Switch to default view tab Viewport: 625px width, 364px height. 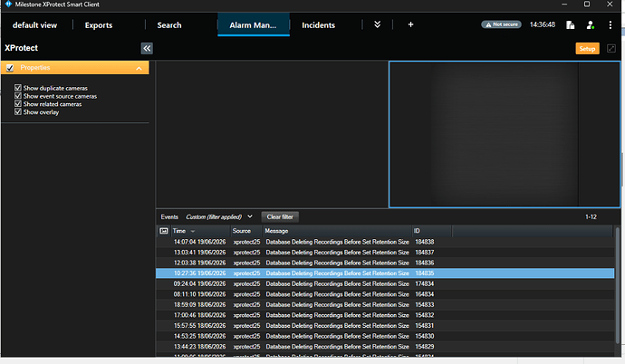pos(35,25)
